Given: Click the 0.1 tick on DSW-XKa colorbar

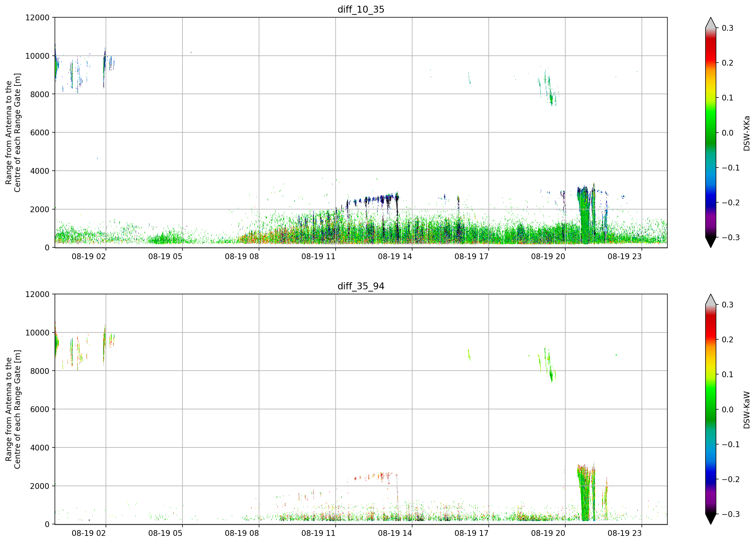Looking at the screenshot, I should (727, 98).
